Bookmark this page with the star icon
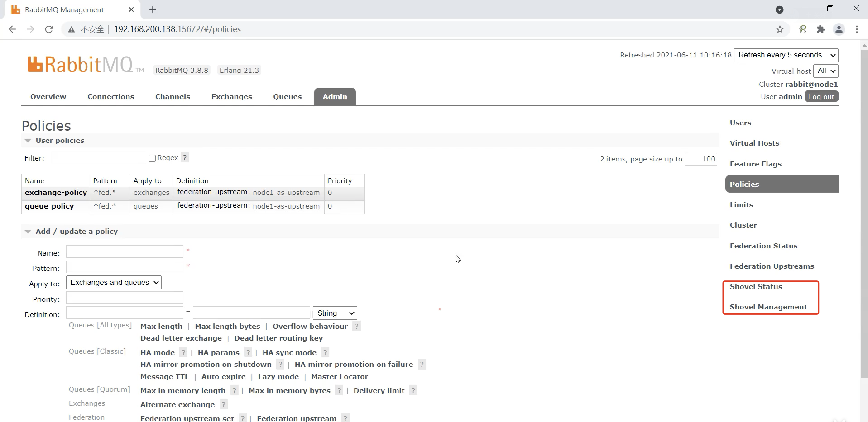This screenshot has height=422, width=868. pyautogui.click(x=780, y=29)
